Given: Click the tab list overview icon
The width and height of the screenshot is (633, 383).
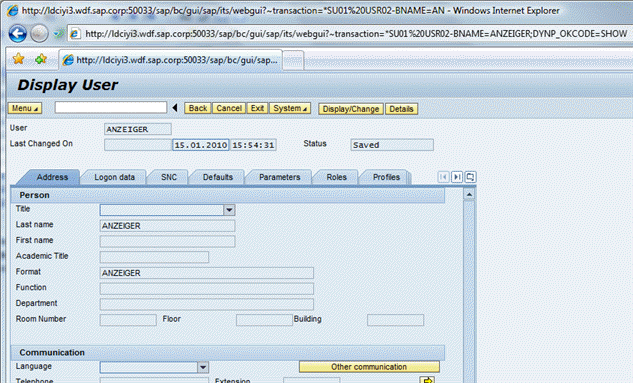Looking at the screenshot, I should pyautogui.click(x=470, y=177).
